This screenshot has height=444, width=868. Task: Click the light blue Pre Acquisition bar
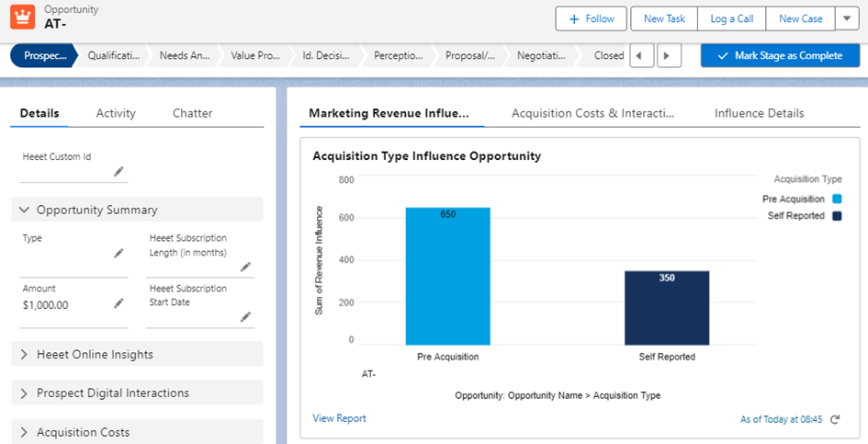point(448,276)
